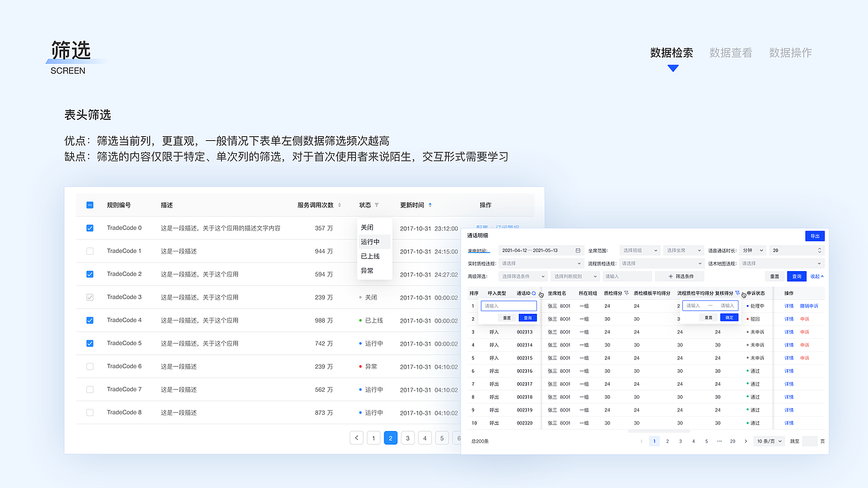Increase call duration value with the up stepper
This screenshot has width=868, height=488.
pyautogui.click(x=819, y=248)
